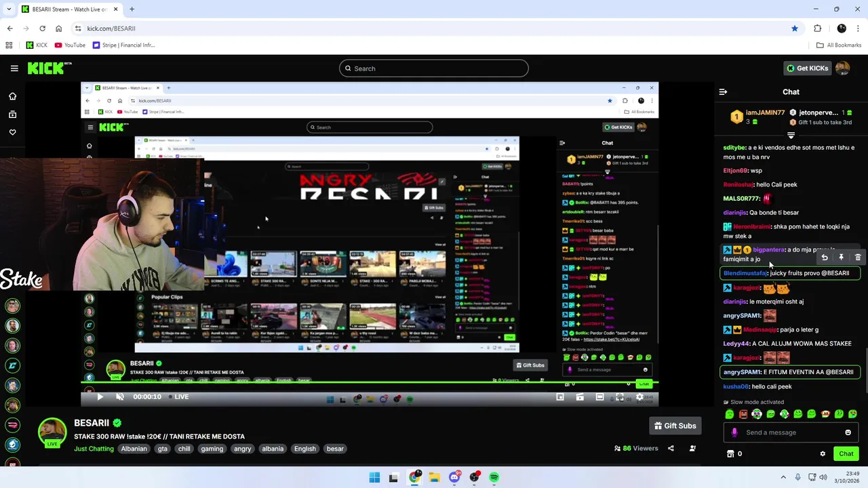Open the emote picker smiley icon
This screenshot has width=868, height=488.
848,432
